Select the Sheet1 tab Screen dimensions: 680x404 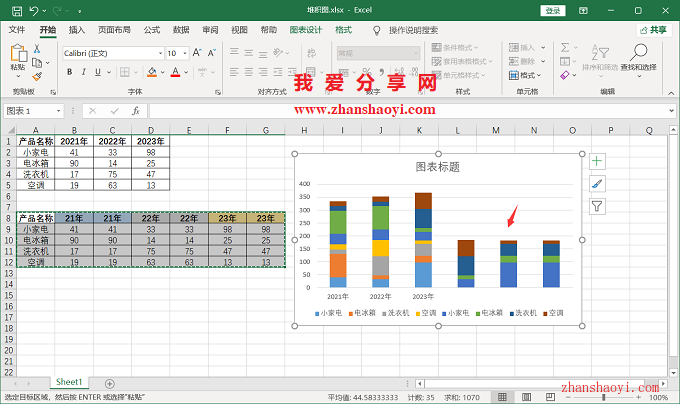coord(69,382)
